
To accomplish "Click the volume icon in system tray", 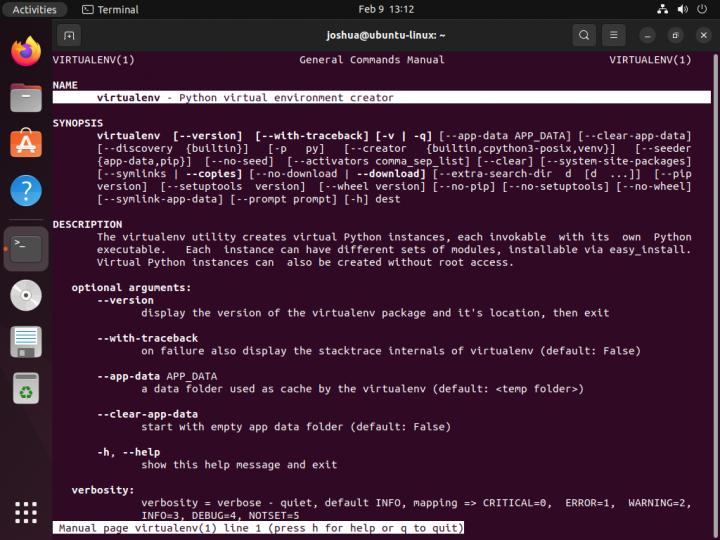I will tap(683, 9).
